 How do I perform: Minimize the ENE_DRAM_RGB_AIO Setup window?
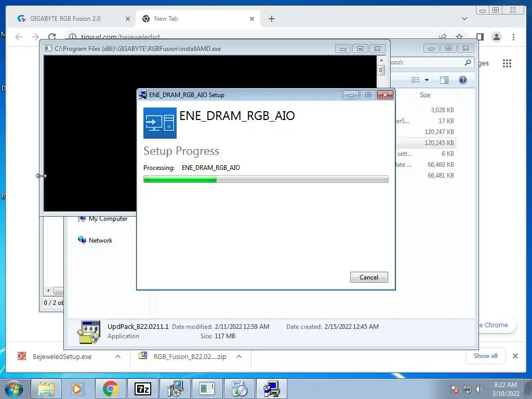351,95
